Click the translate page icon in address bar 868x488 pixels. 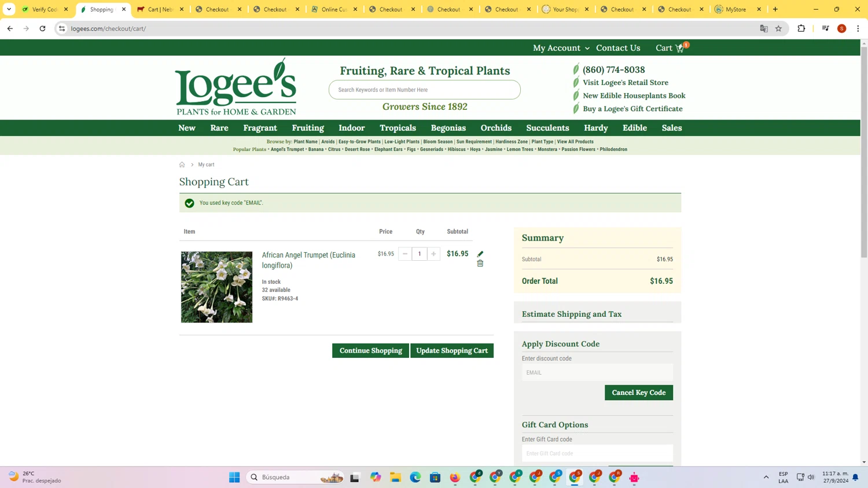pyautogui.click(x=764, y=28)
